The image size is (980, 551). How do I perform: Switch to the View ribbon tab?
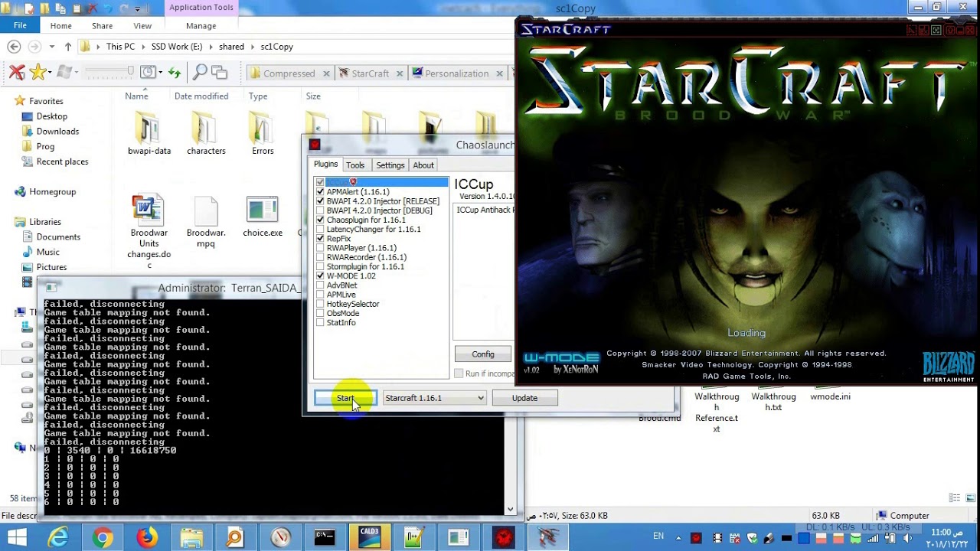(142, 26)
